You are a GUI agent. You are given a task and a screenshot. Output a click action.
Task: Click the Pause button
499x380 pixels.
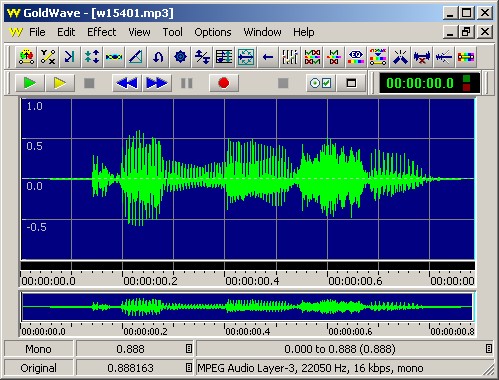pyautogui.click(x=187, y=83)
